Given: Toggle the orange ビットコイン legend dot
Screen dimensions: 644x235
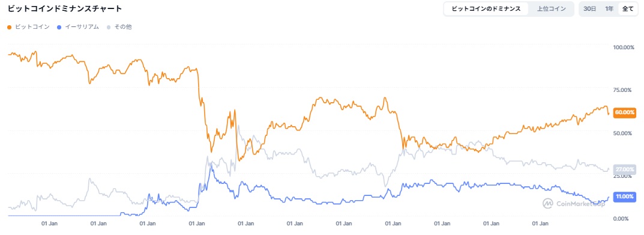Looking at the screenshot, I should (x=10, y=27).
